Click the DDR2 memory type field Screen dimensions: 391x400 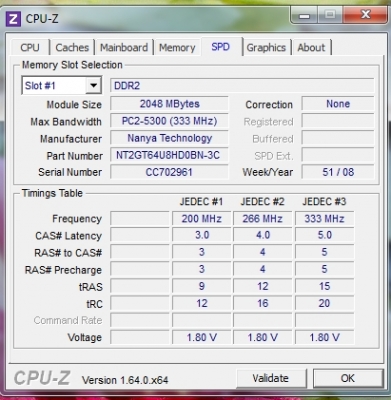coord(242,86)
